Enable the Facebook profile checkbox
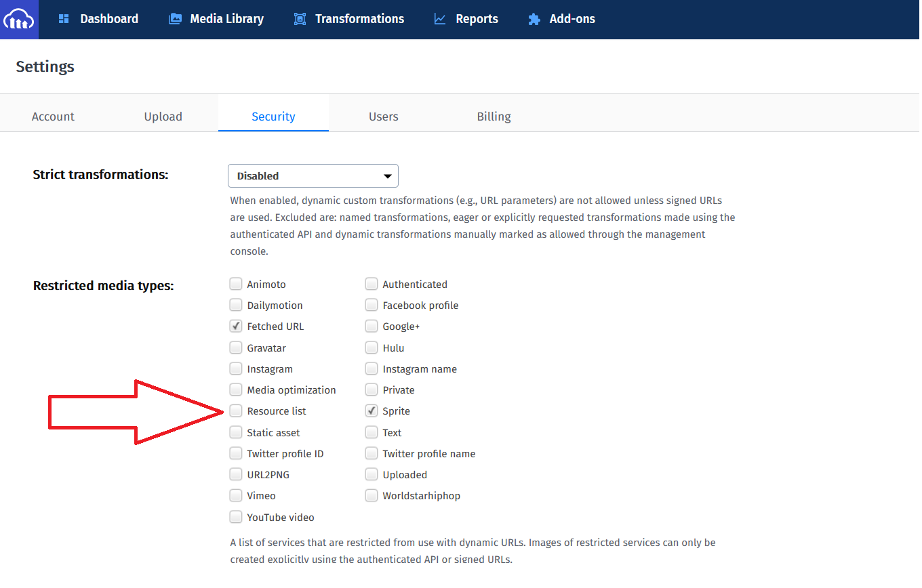The width and height of the screenshot is (922, 588). 372,305
